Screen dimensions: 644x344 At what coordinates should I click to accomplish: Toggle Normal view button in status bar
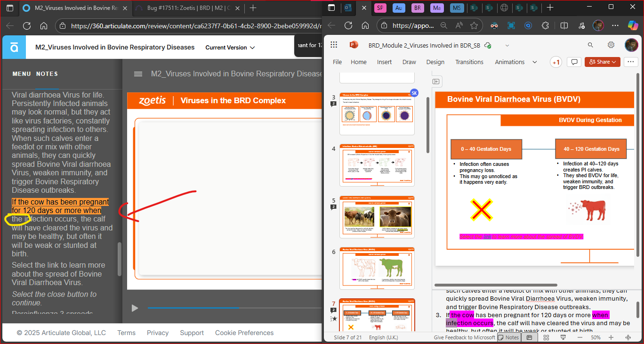pos(530,337)
